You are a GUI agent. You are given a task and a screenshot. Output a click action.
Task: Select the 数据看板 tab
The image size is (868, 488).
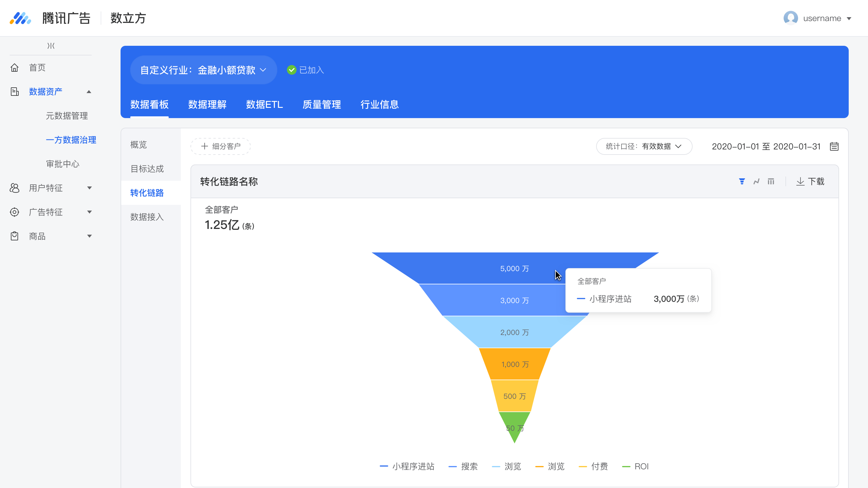[149, 105]
